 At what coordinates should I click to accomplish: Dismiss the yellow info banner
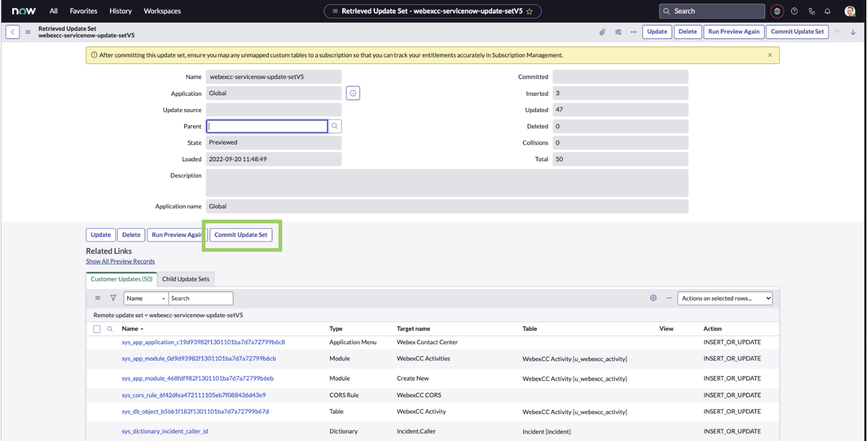pyautogui.click(x=770, y=55)
